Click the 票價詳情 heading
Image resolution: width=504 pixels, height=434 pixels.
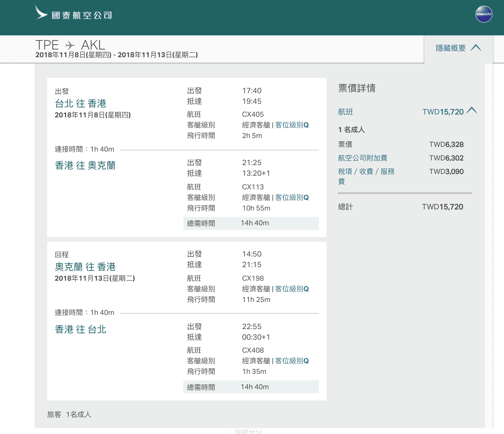[357, 88]
